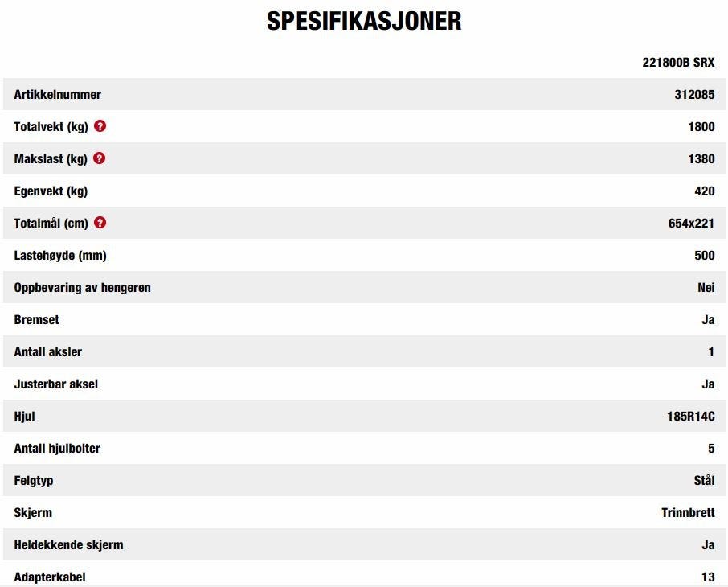
Task: Click the Egenvekt (kg) row label
Action: click(x=51, y=191)
